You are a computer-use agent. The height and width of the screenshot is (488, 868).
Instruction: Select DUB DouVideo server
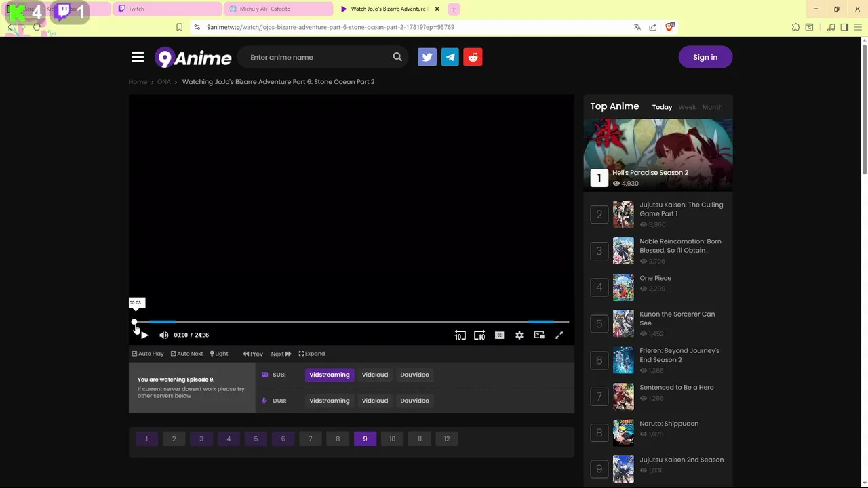414,401
